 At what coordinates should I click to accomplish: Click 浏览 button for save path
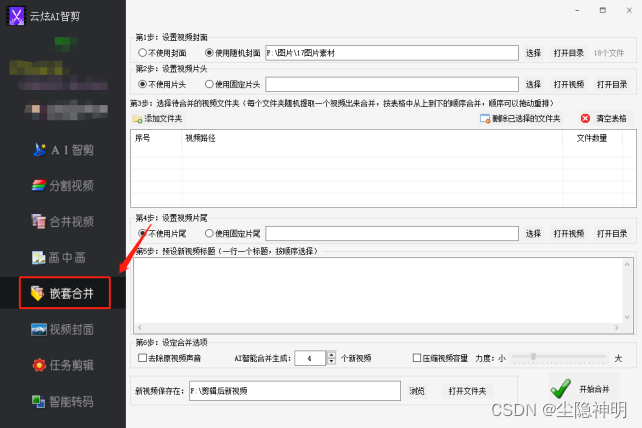(417, 391)
